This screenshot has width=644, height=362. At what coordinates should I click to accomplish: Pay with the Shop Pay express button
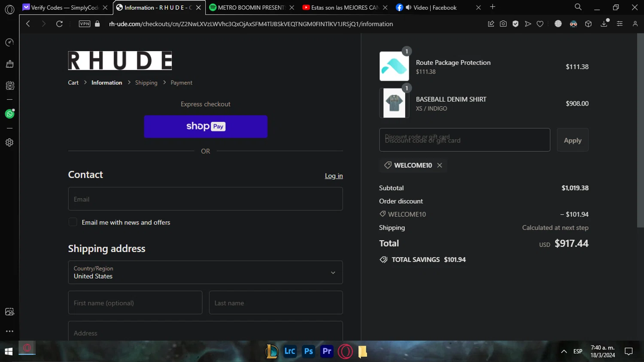tap(206, 127)
